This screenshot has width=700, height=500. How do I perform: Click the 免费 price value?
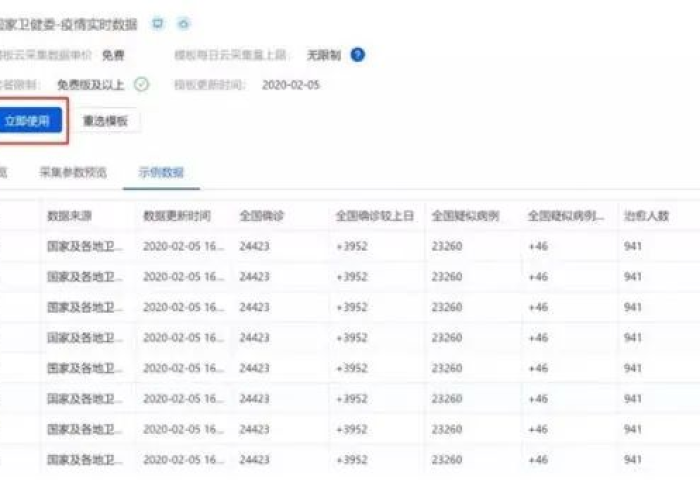pos(113,55)
